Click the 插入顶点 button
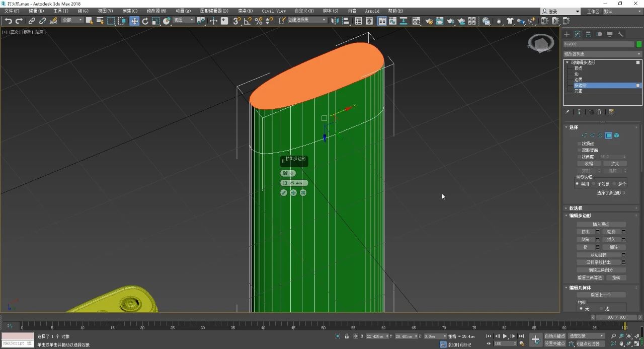This screenshot has width=644, height=349. (x=601, y=224)
